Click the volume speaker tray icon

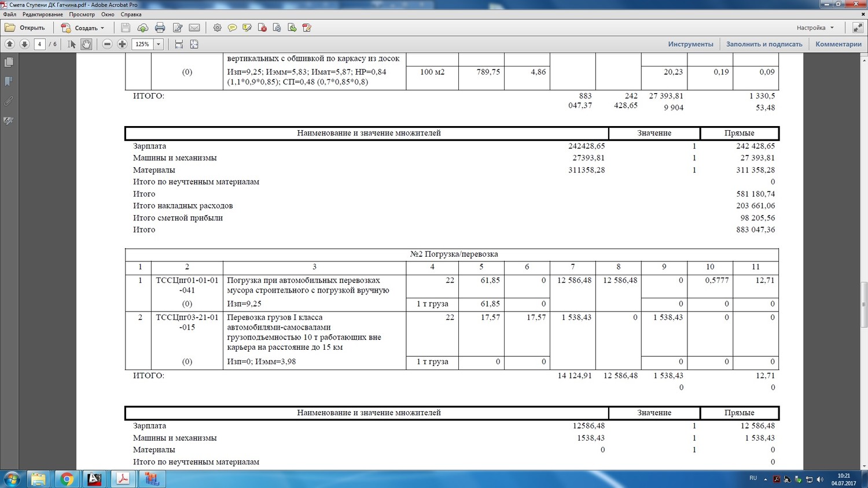pos(820,479)
